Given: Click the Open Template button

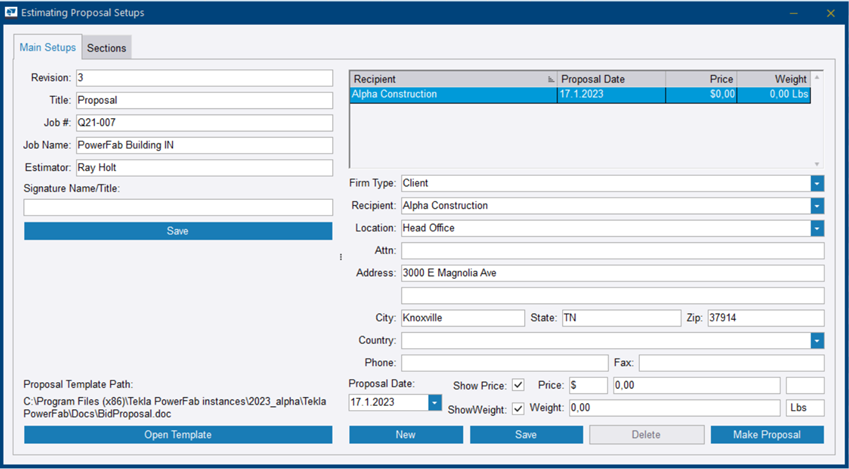Looking at the screenshot, I should tap(178, 435).
